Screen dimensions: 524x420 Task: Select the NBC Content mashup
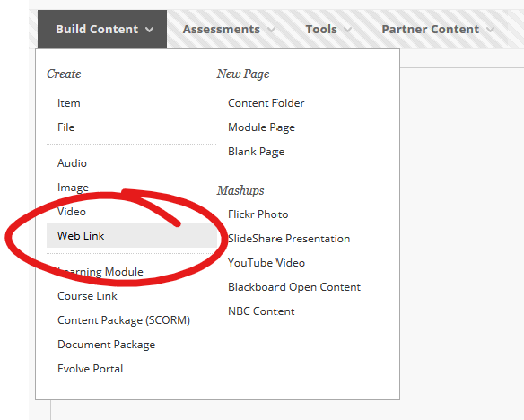click(x=261, y=311)
